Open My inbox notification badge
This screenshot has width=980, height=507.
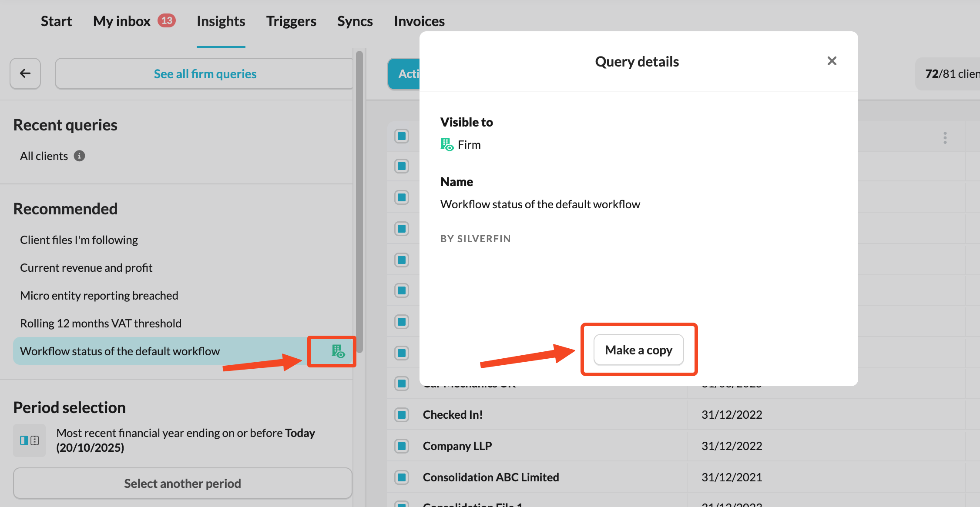[x=166, y=20]
